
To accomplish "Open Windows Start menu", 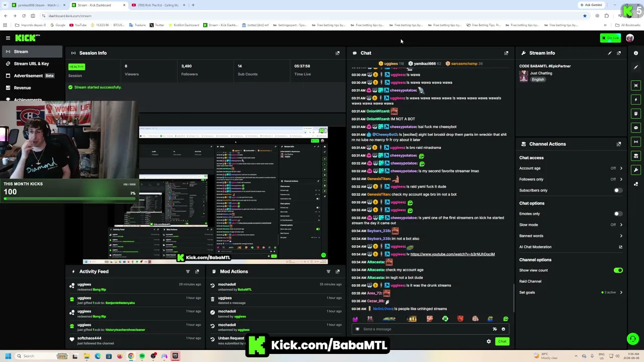I will (x=8, y=356).
